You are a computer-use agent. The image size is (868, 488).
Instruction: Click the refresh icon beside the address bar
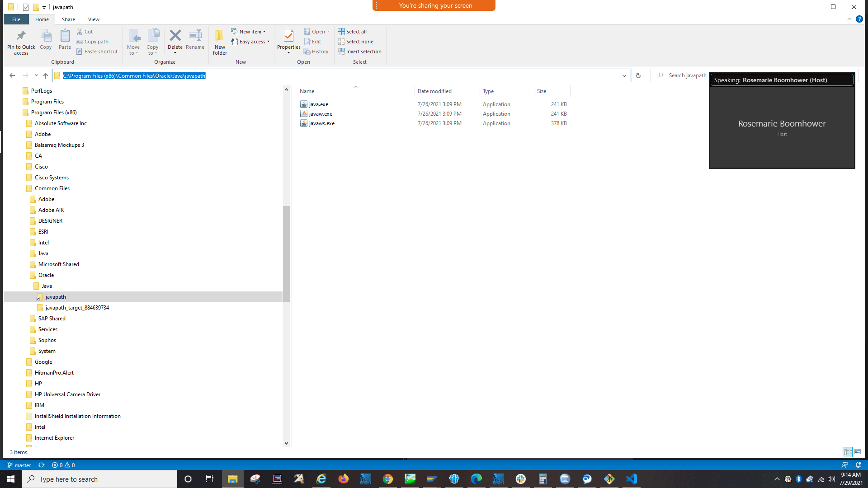(x=638, y=75)
